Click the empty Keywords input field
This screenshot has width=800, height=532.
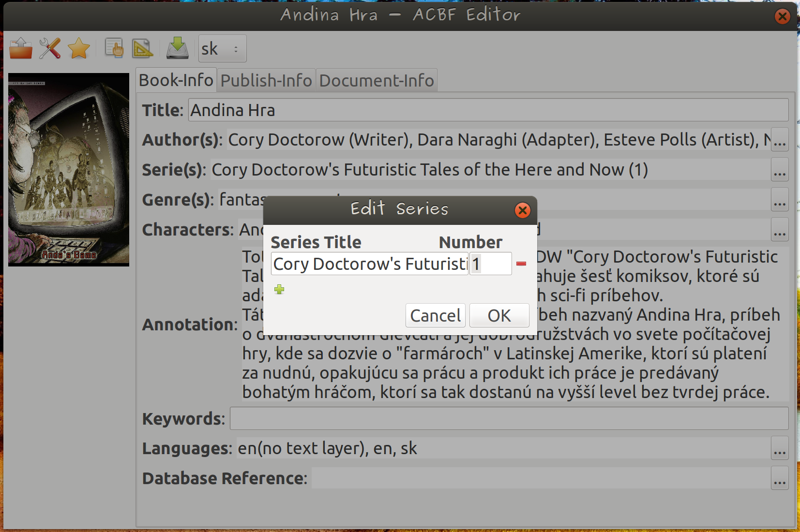click(509, 418)
